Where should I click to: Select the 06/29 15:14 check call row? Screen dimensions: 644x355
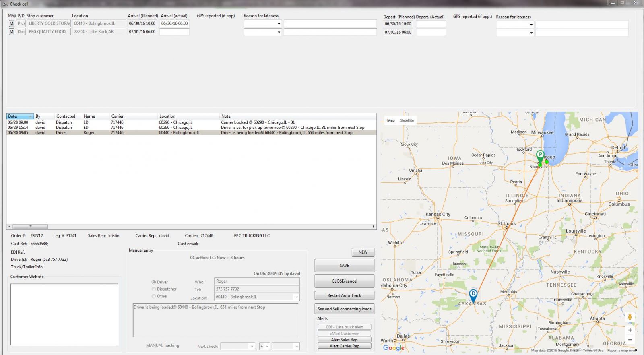[121, 128]
